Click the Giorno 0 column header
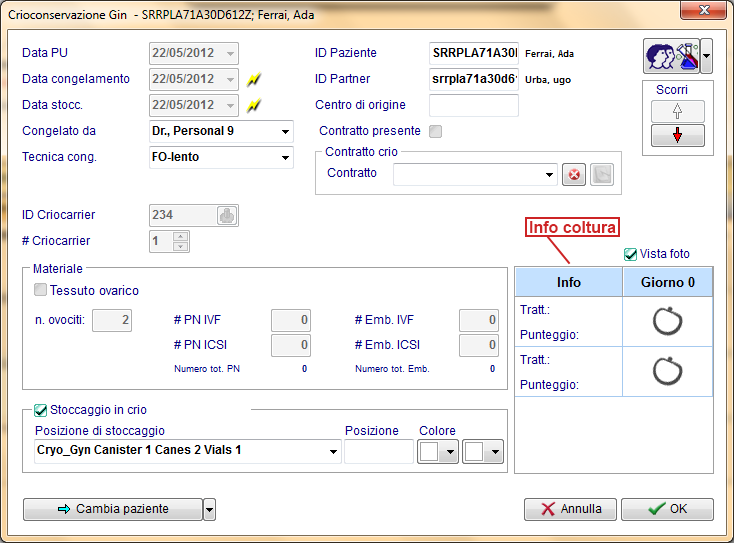The height and width of the screenshot is (543, 734). pos(668,282)
